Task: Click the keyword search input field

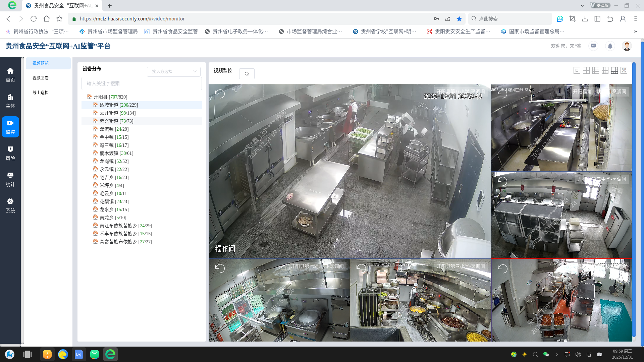Action: [x=141, y=83]
